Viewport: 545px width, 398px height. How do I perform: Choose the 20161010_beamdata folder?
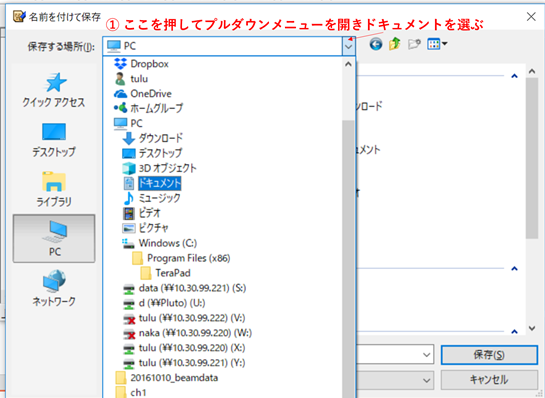pyautogui.click(x=166, y=378)
